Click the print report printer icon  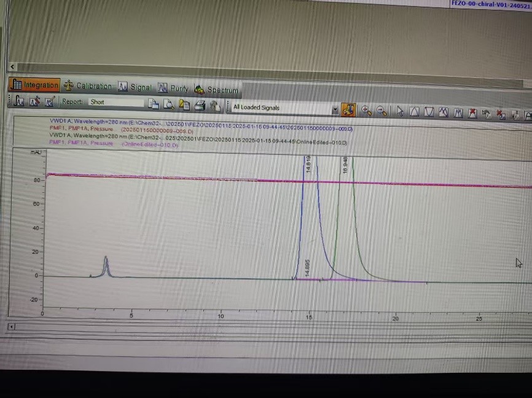[x=200, y=106]
